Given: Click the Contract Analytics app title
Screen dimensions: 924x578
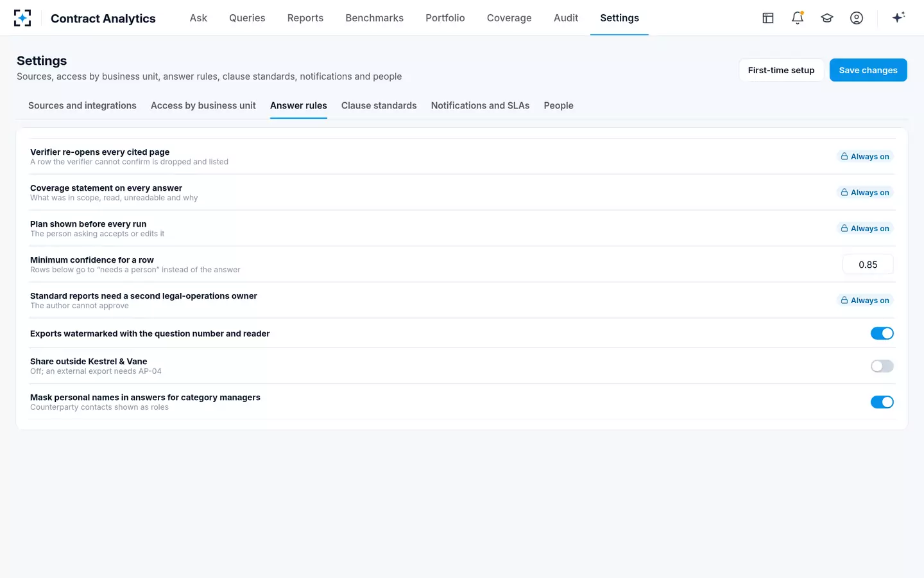Looking at the screenshot, I should [x=103, y=19].
